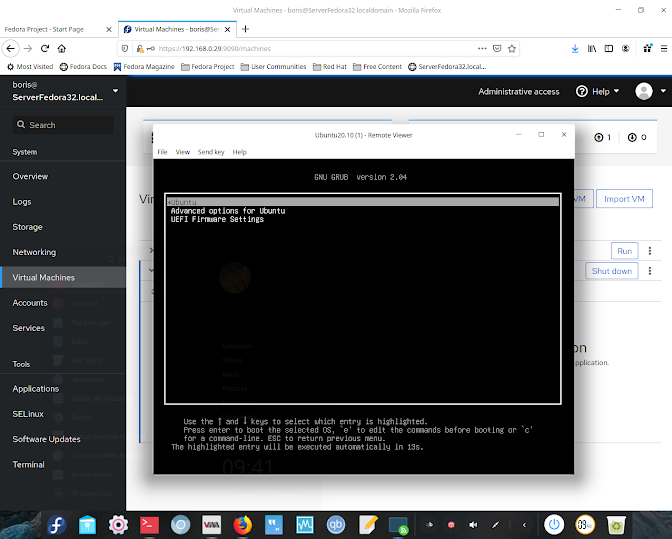
Task: Select Advanced options for Ubuntu entry
Action: (x=228, y=211)
